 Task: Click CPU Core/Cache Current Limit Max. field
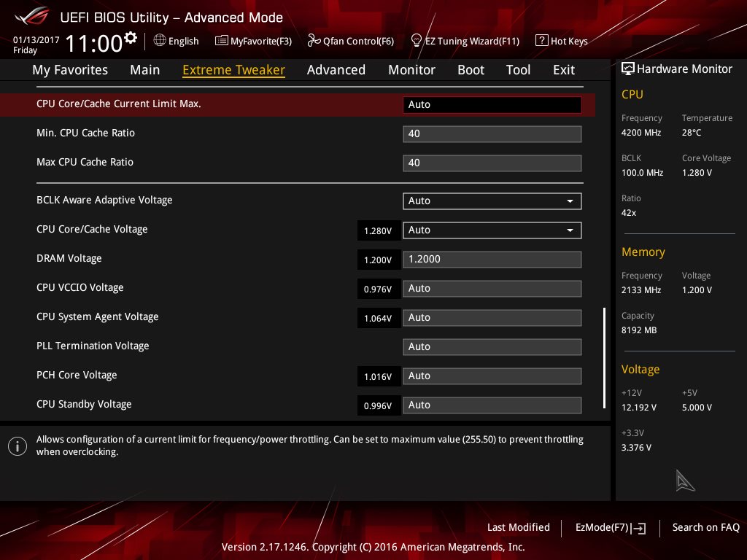click(492, 105)
